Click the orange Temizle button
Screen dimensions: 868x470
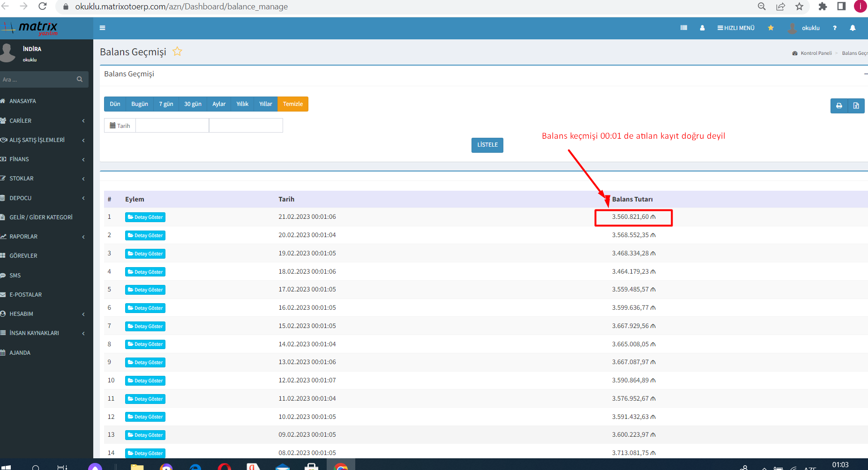click(x=292, y=104)
